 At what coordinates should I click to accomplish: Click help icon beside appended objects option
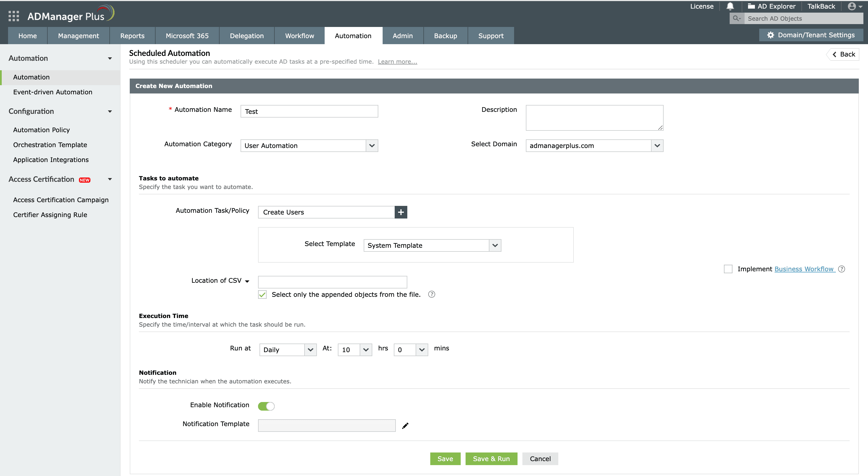(x=431, y=294)
